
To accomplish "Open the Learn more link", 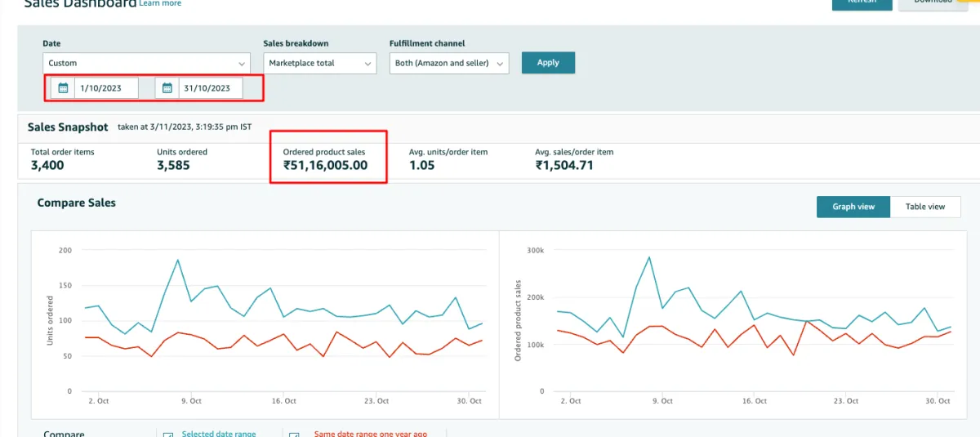I will pyautogui.click(x=160, y=3).
